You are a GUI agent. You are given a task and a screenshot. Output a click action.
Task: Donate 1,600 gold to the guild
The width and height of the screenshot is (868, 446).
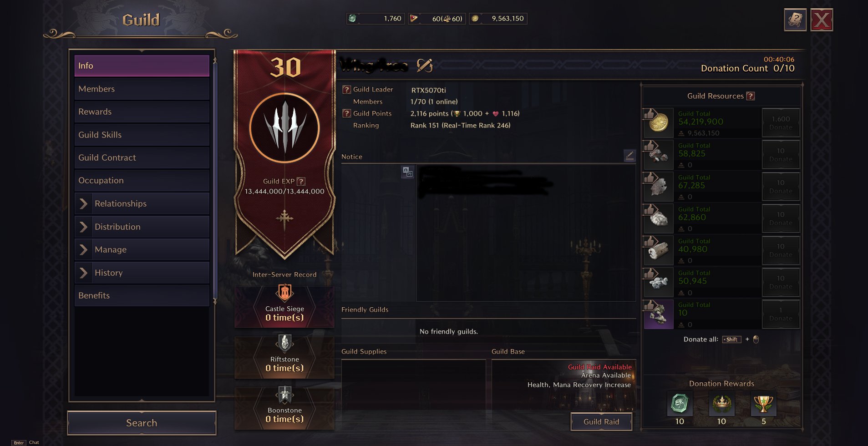(x=781, y=123)
